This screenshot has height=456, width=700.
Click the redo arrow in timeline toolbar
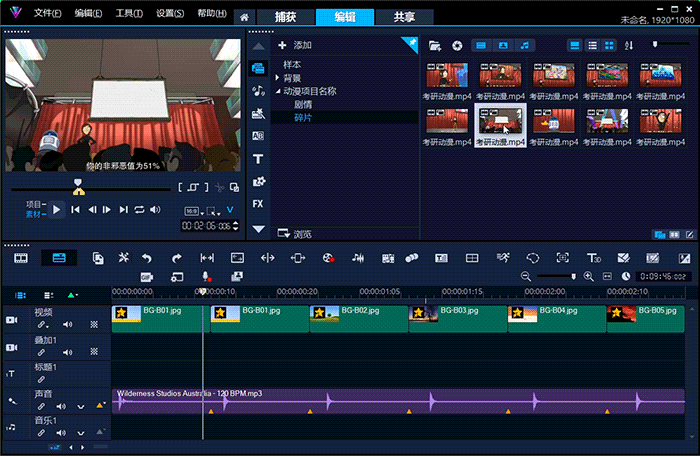(177, 258)
